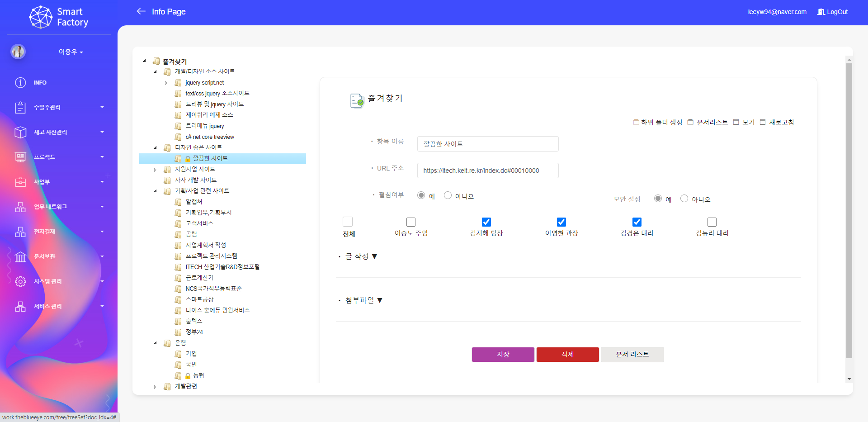
Task: Click the URL 주소 input field
Action: pos(487,171)
